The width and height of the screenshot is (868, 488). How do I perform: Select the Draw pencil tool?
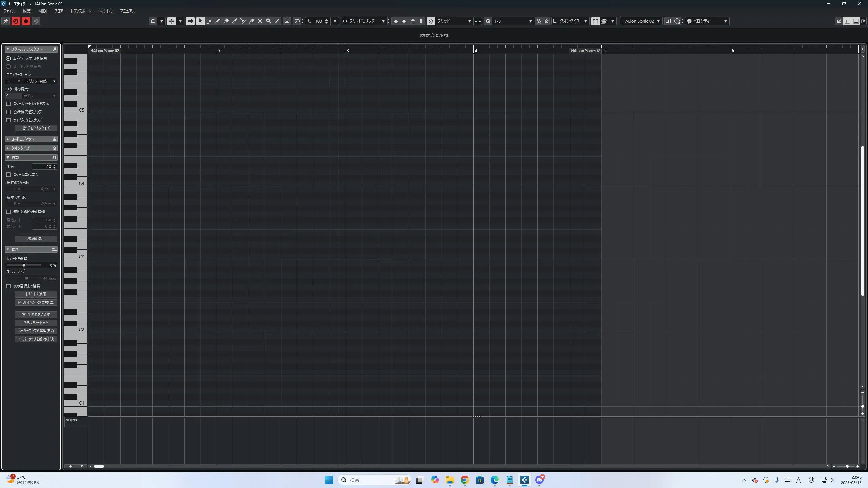coord(217,21)
